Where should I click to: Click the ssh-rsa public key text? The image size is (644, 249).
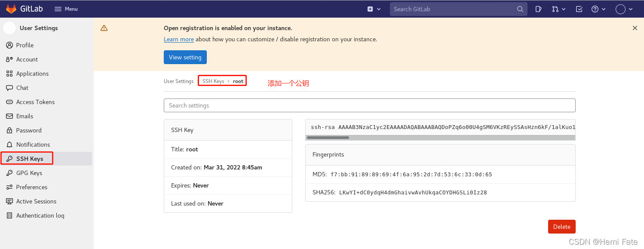tap(443, 127)
